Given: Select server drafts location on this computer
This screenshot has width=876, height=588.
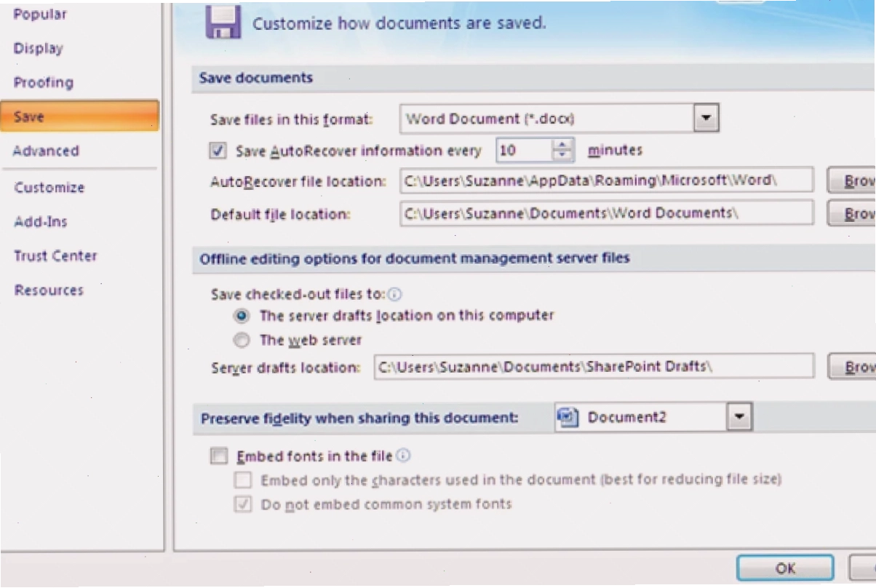Looking at the screenshot, I should pyautogui.click(x=242, y=316).
